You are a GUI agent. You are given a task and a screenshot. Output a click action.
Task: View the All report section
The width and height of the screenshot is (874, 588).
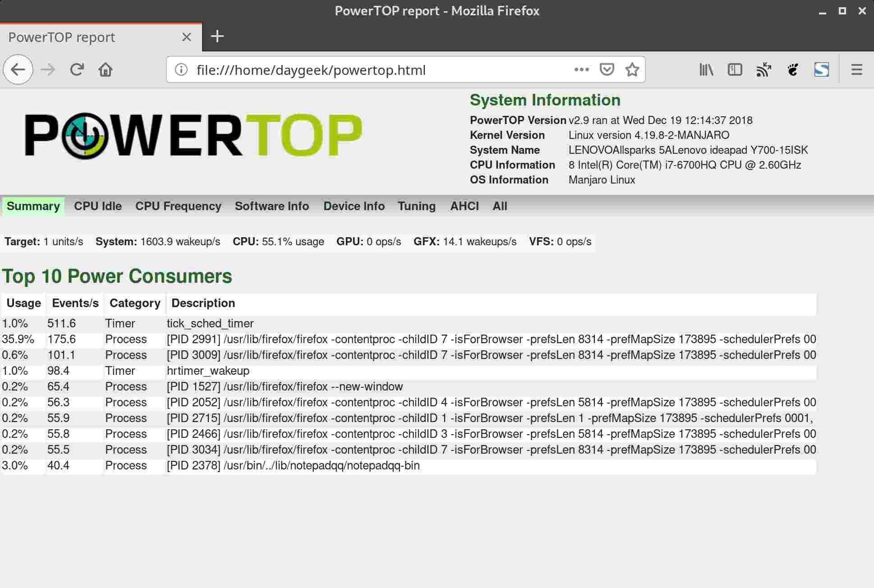click(500, 206)
